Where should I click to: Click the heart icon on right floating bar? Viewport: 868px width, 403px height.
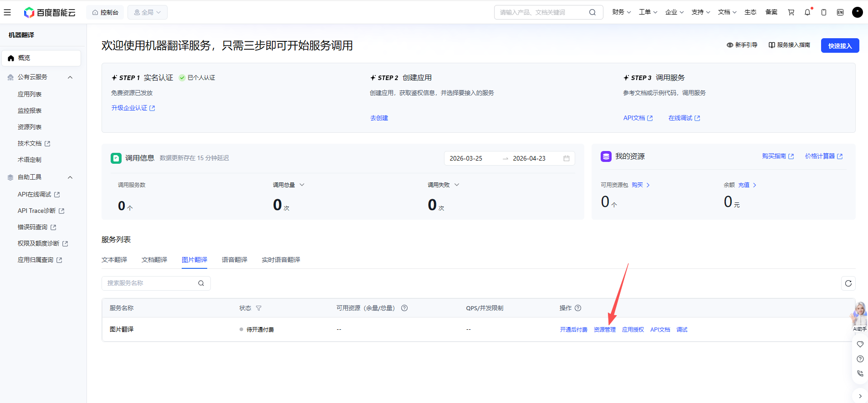pos(860,344)
